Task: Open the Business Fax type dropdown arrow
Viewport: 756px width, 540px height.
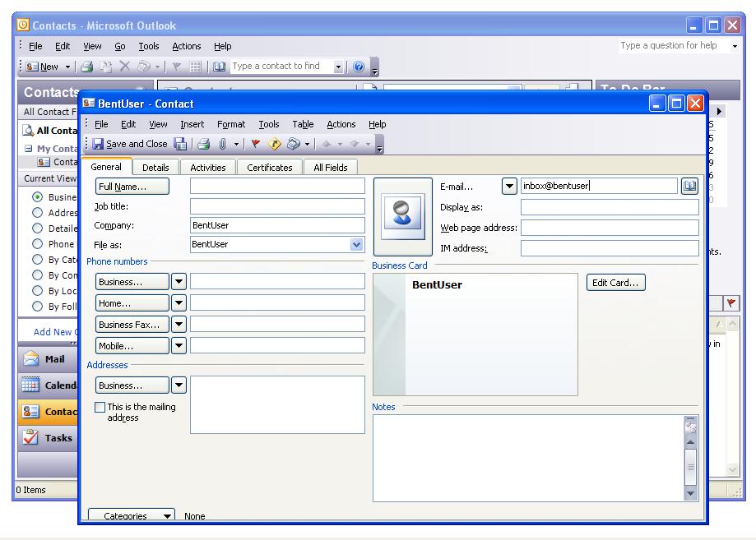Action: pos(179,324)
